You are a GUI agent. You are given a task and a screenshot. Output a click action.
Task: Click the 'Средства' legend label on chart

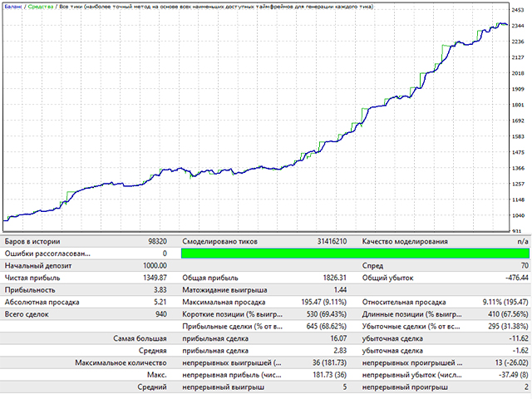tap(41, 7)
